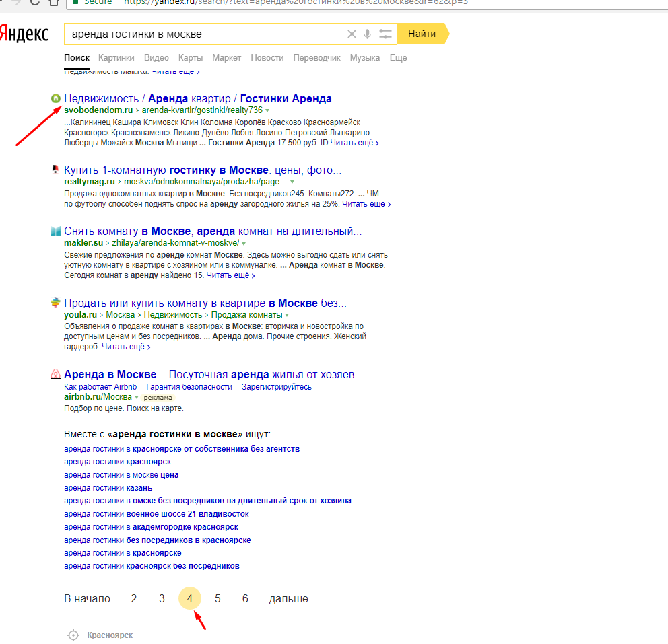Expand Читать ещё in realtymag snippet
This screenshot has width=668, height=644.
[366, 204]
